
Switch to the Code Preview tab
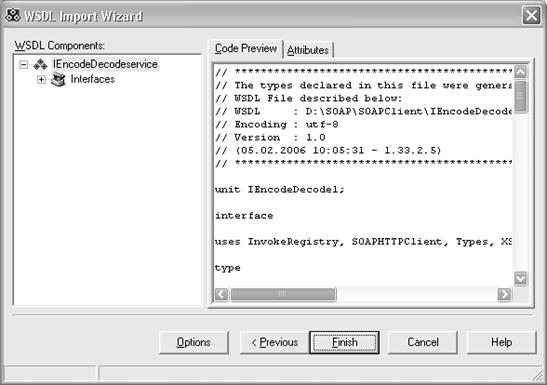pos(246,48)
